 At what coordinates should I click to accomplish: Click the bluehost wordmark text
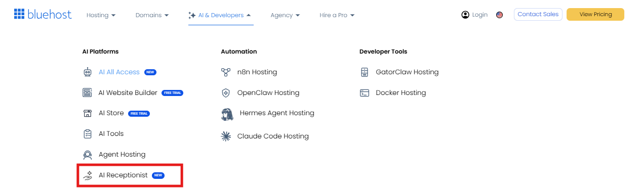[50, 14]
